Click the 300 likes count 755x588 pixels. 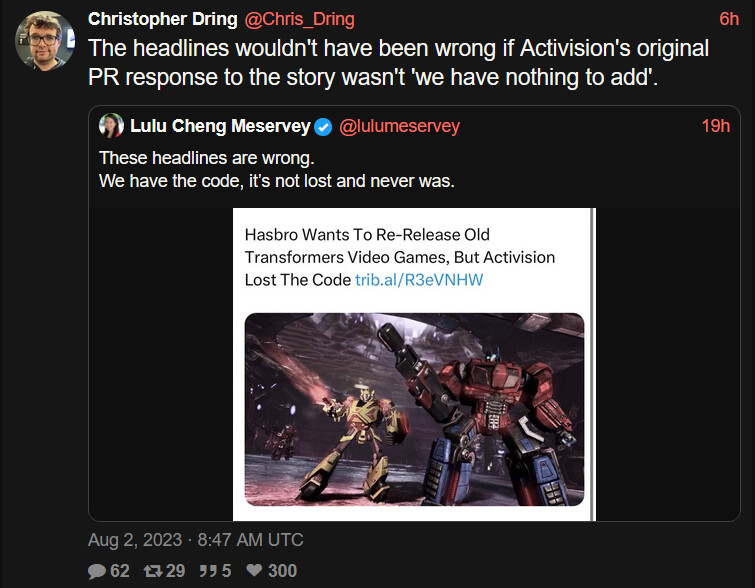click(282, 571)
